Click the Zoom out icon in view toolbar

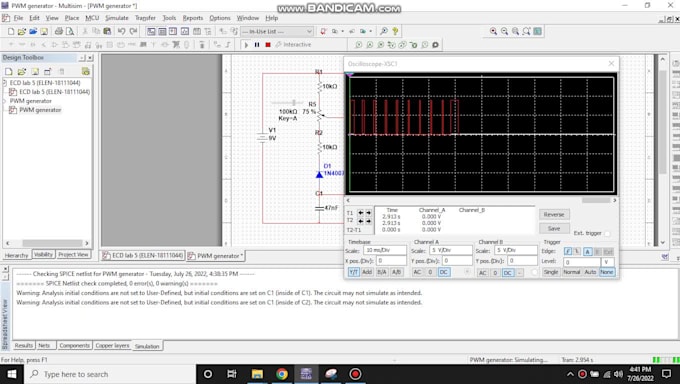[504, 31]
